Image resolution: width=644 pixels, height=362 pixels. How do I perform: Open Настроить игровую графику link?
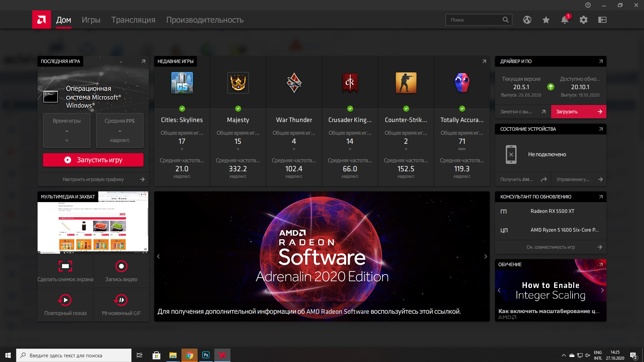click(93, 179)
